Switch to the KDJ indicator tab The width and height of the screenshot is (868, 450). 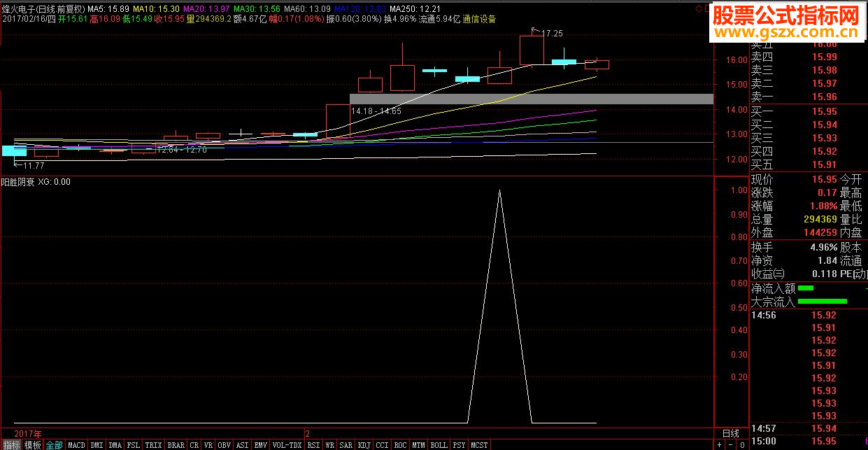[x=364, y=445]
